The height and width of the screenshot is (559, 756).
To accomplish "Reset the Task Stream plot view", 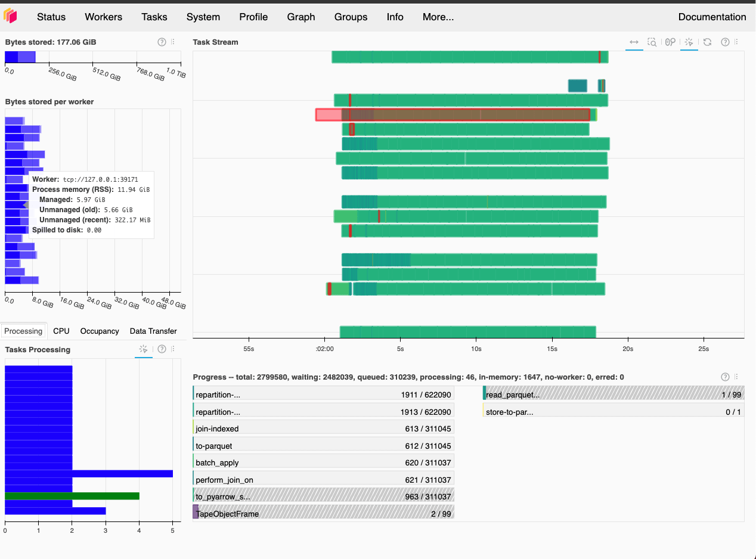I will [707, 42].
